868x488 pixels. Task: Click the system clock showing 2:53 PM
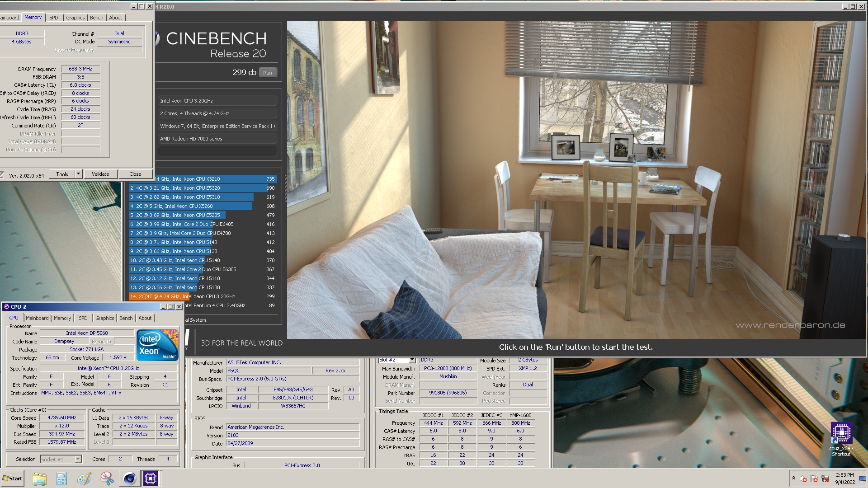(x=844, y=479)
